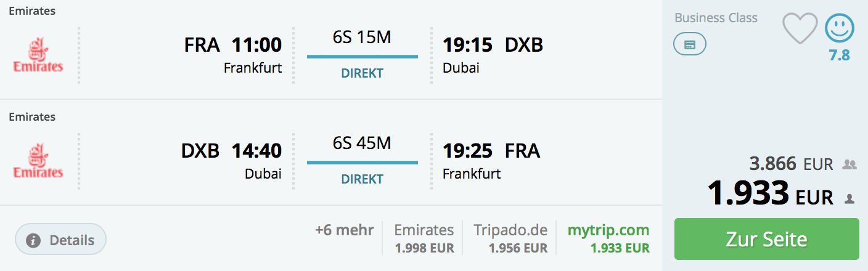
Task: Open the Details button
Action: (x=61, y=240)
